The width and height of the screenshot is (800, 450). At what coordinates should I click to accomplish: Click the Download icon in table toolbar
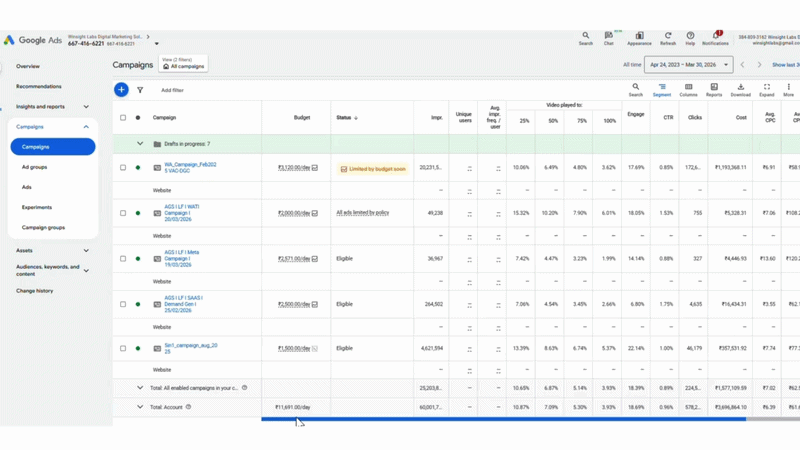click(740, 89)
